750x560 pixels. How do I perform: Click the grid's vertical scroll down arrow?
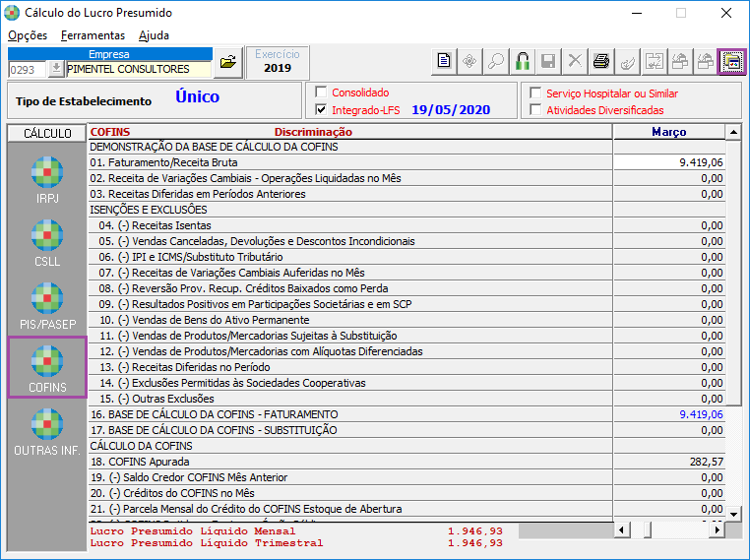733,514
